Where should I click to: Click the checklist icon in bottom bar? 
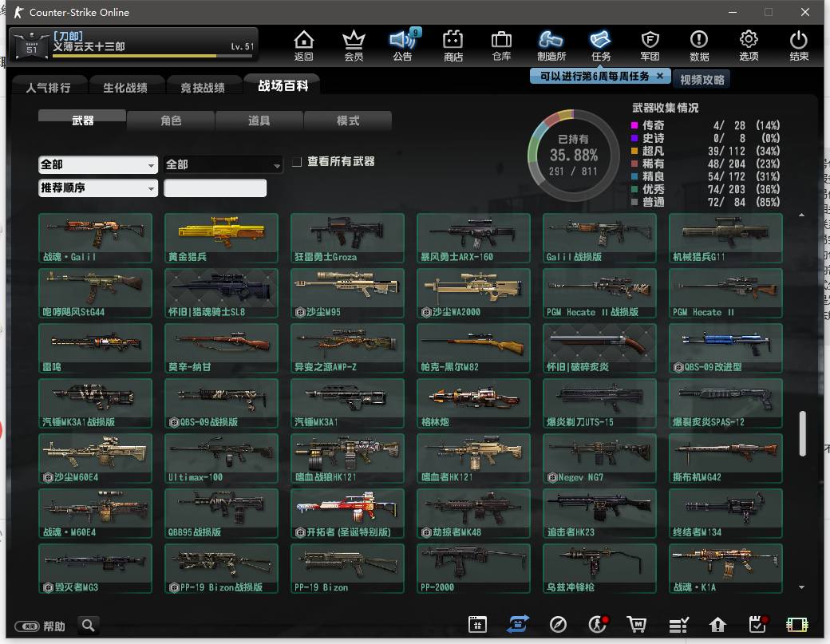point(678,625)
